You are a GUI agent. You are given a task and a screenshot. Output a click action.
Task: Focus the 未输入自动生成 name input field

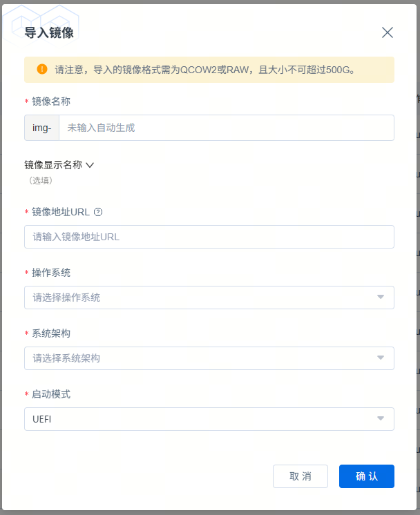coord(226,128)
